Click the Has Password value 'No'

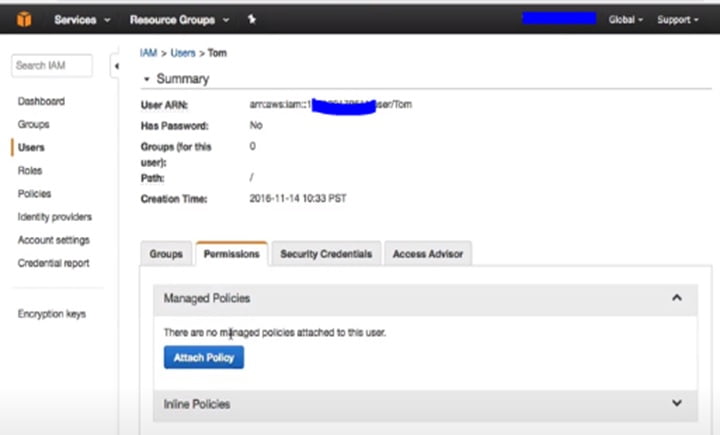(x=256, y=125)
